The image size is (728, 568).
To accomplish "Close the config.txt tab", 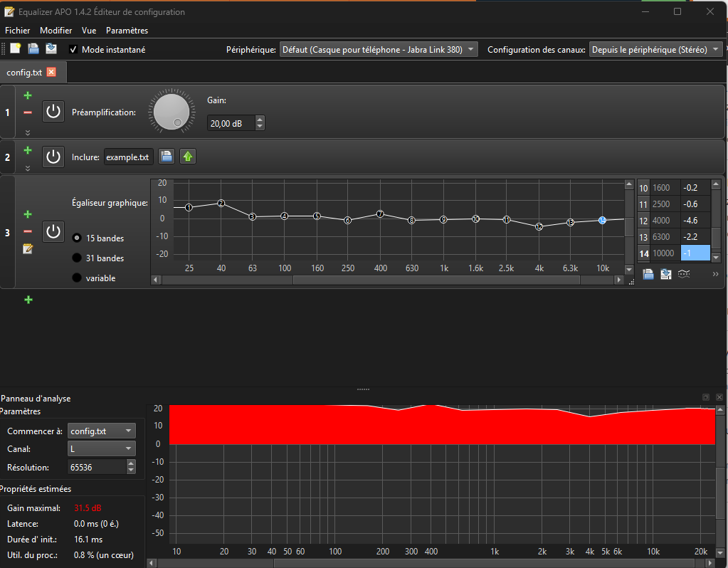I will (51, 73).
